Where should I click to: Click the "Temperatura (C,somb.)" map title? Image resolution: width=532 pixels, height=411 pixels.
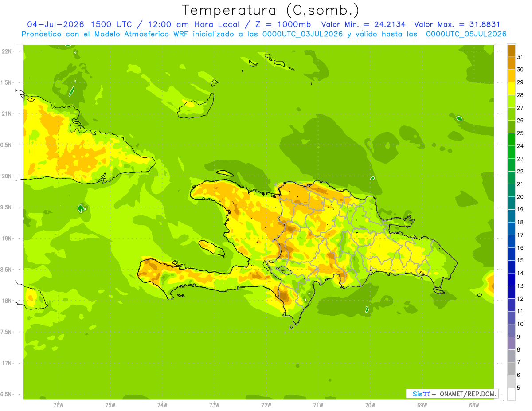tap(270, 10)
